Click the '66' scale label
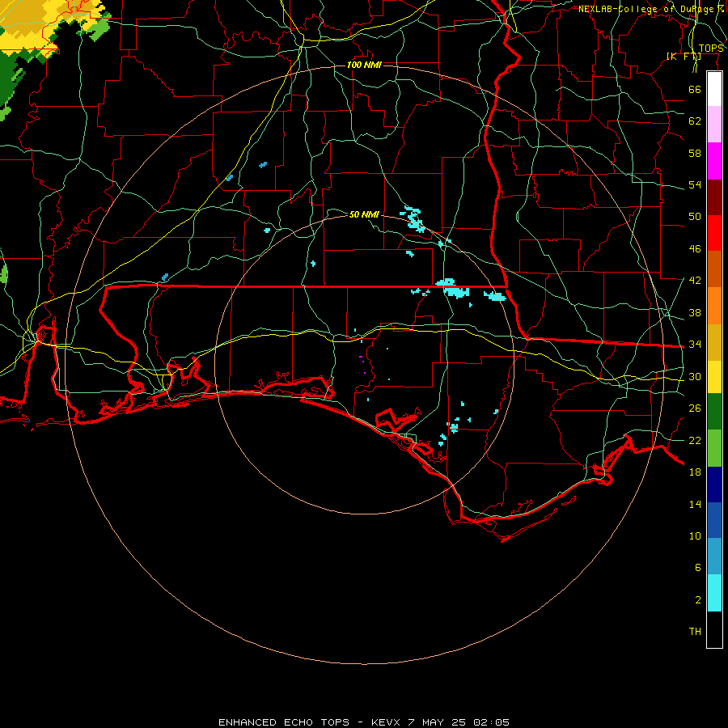 click(695, 89)
